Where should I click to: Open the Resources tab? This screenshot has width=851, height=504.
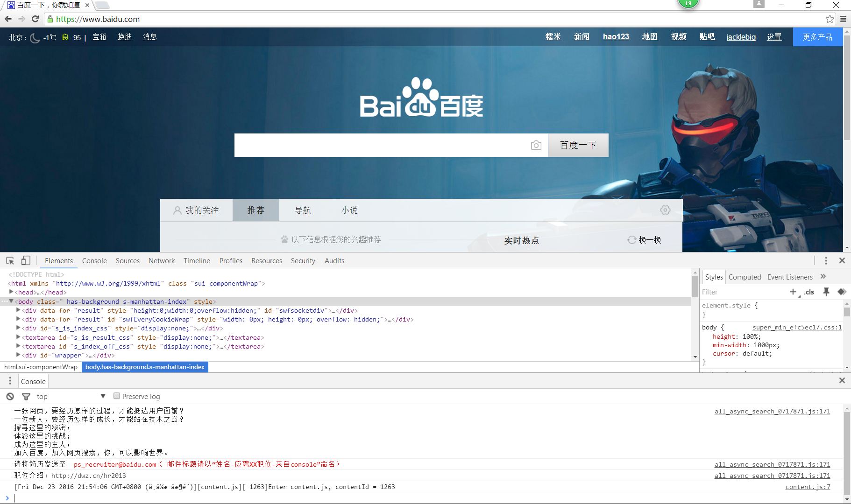pyautogui.click(x=267, y=260)
